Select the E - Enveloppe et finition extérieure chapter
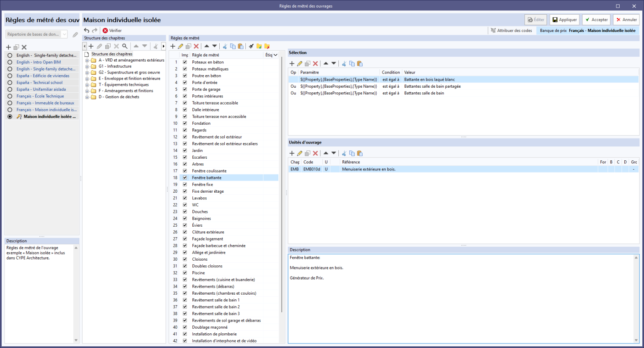 point(130,78)
